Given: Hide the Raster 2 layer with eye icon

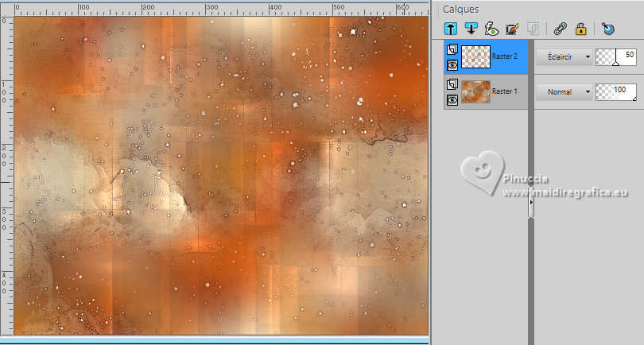Looking at the screenshot, I should 452,65.
